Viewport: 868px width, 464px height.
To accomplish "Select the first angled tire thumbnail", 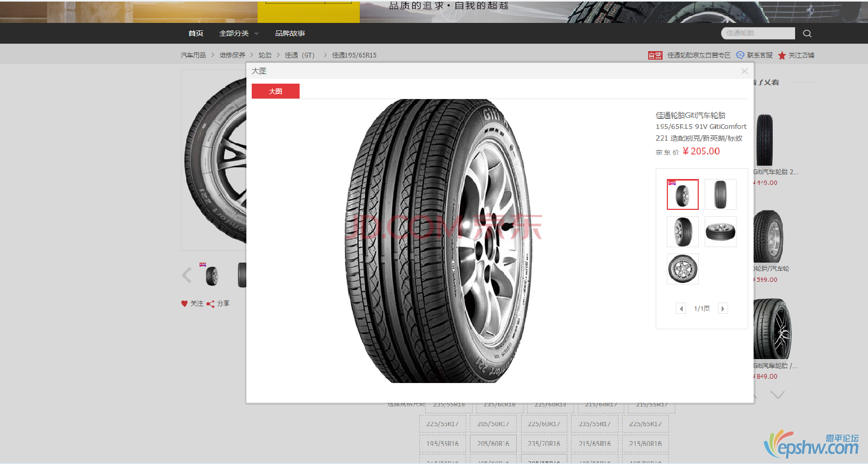I will point(683,194).
